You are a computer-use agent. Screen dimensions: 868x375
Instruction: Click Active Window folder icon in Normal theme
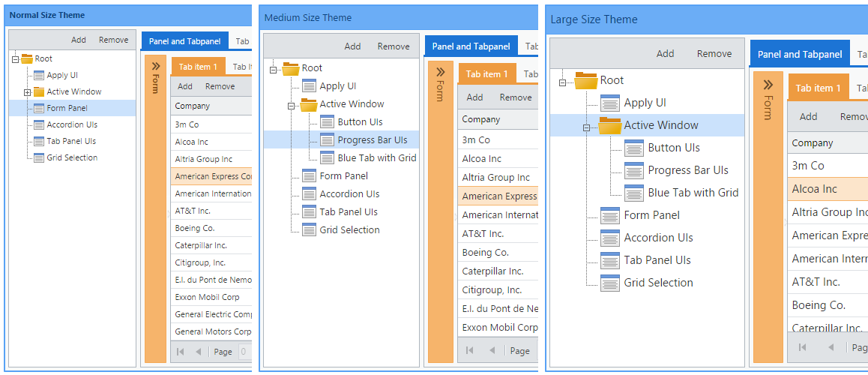pyautogui.click(x=39, y=92)
